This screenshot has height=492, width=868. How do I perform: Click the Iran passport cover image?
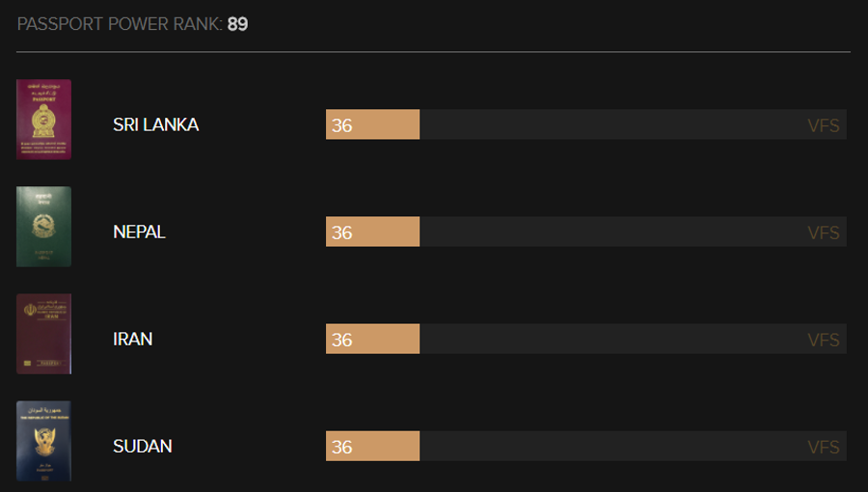[x=43, y=334]
